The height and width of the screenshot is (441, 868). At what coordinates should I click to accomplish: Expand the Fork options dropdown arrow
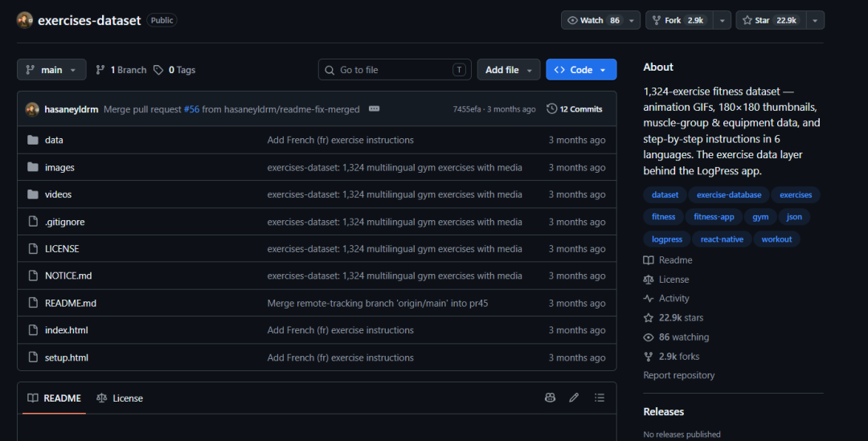(722, 20)
